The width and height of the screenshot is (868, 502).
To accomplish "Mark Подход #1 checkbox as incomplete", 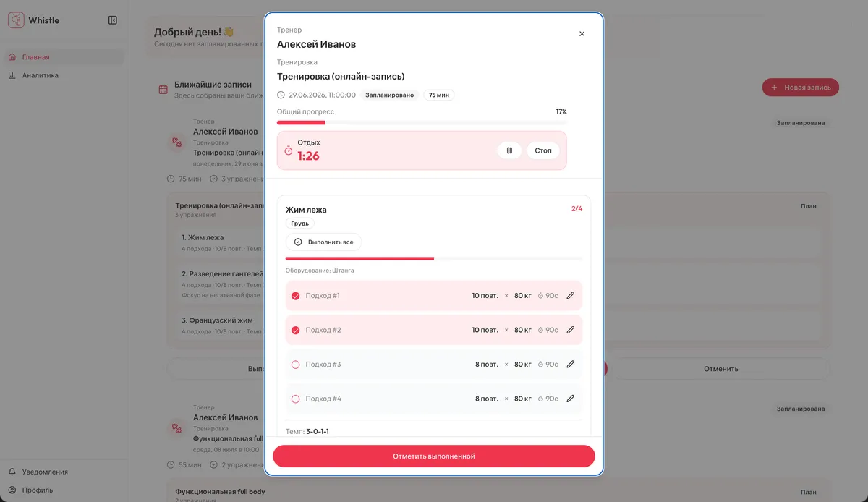I will (295, 296).
